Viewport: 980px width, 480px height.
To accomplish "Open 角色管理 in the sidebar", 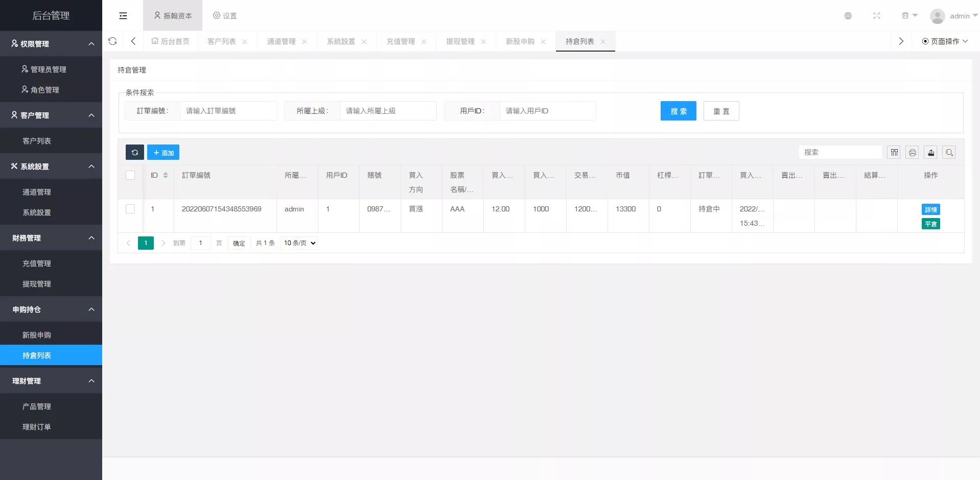I will (x=51, y=89).
